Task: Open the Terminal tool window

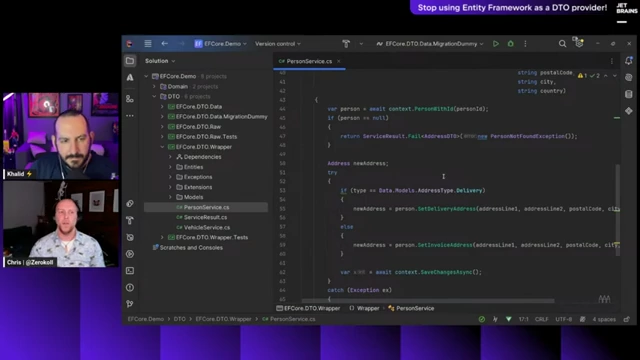Action: coord(130,271)
